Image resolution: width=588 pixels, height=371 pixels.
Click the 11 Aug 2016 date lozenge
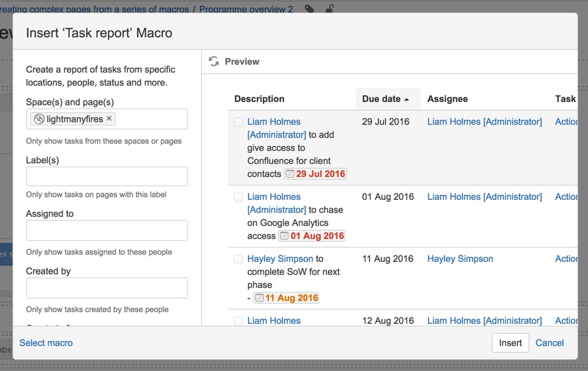click(286, 298)
